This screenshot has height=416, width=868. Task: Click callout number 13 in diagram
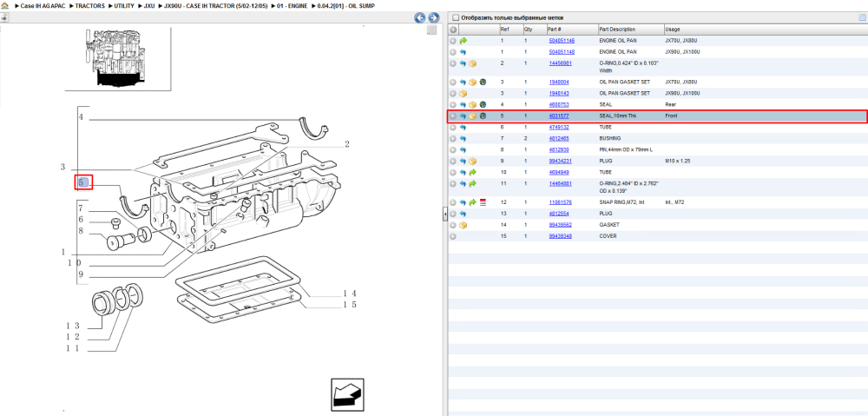click(73, 326)
